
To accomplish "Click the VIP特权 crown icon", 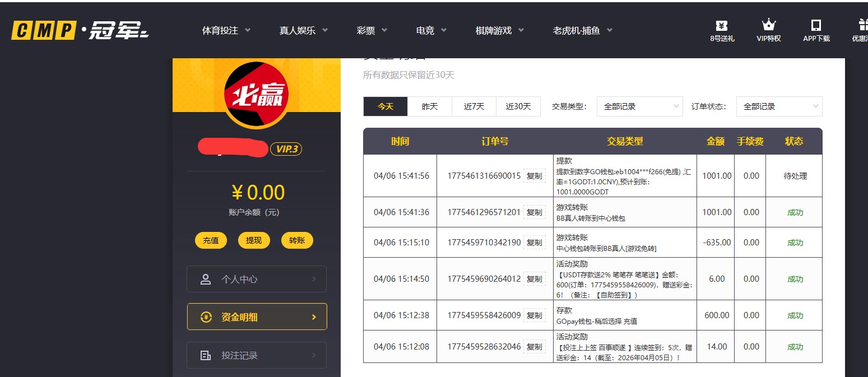I will tap(768, 25).
